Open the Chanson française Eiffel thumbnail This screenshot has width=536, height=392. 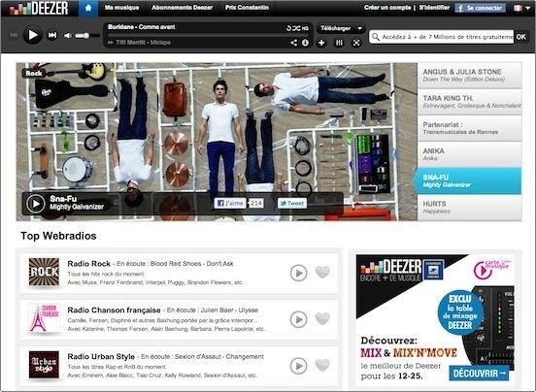[44, 318]
